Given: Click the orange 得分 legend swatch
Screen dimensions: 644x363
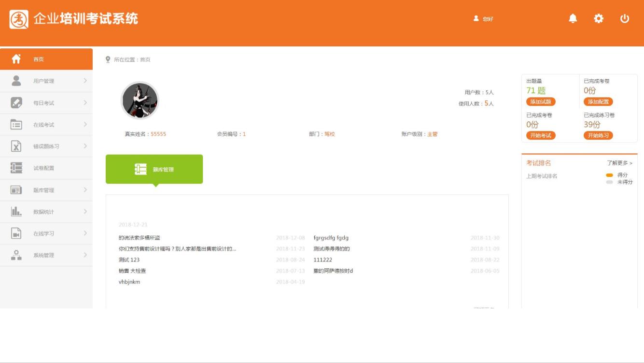Looking at the screenshot, I should pyautogui.click(x=609, y=175).
